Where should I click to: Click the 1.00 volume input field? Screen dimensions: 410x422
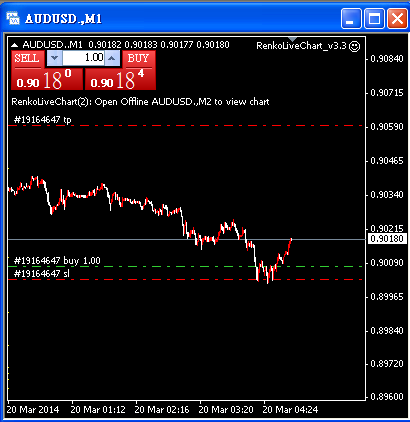point(84,58)
